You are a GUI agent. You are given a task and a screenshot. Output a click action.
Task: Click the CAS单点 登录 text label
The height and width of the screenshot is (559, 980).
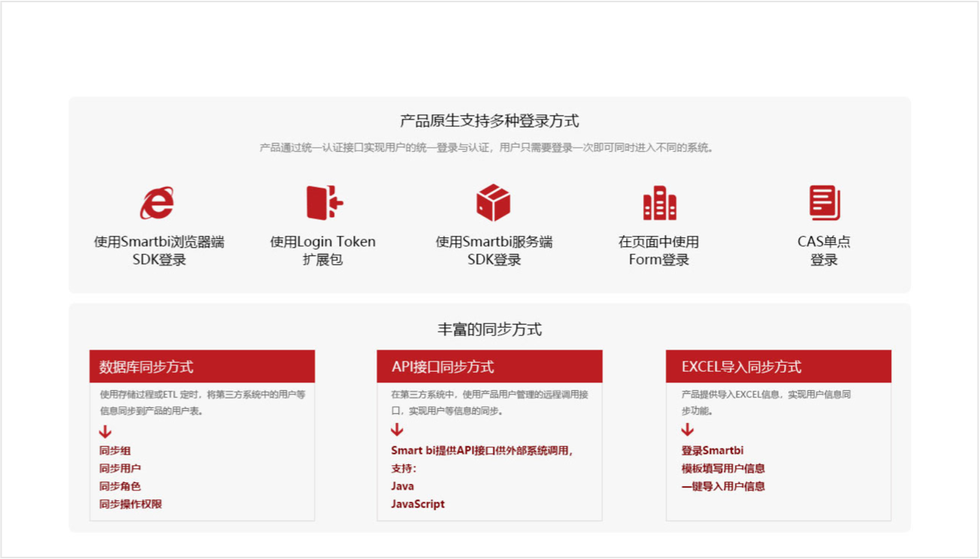pyautogui.click(x=824, y=251)
